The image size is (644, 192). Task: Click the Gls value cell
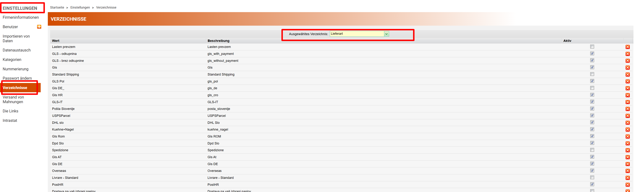click(x=55, y=68)
